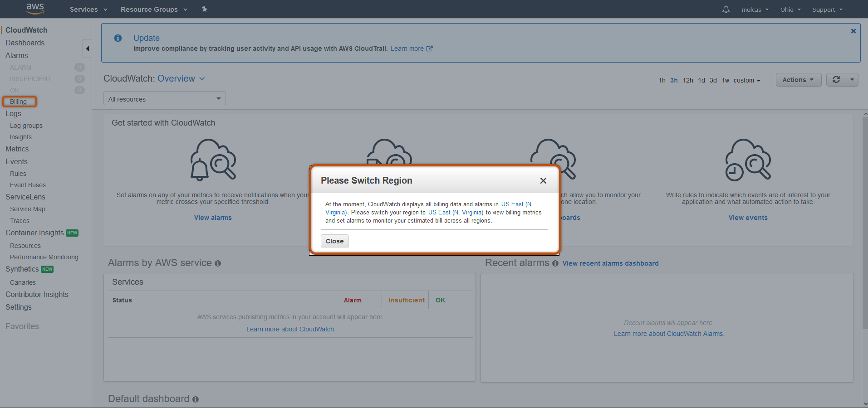Click the US East (N. Virginia) region link
868x408 pixels.
[456, 212]
